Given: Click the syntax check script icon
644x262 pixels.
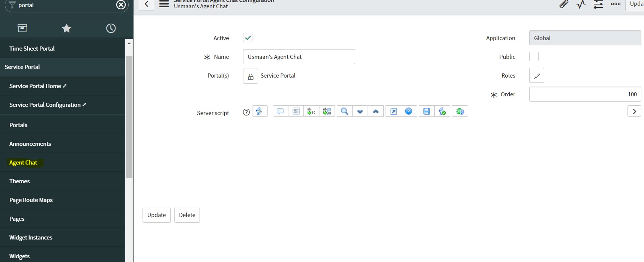Looking at the screenshot, I should (442, 111).
